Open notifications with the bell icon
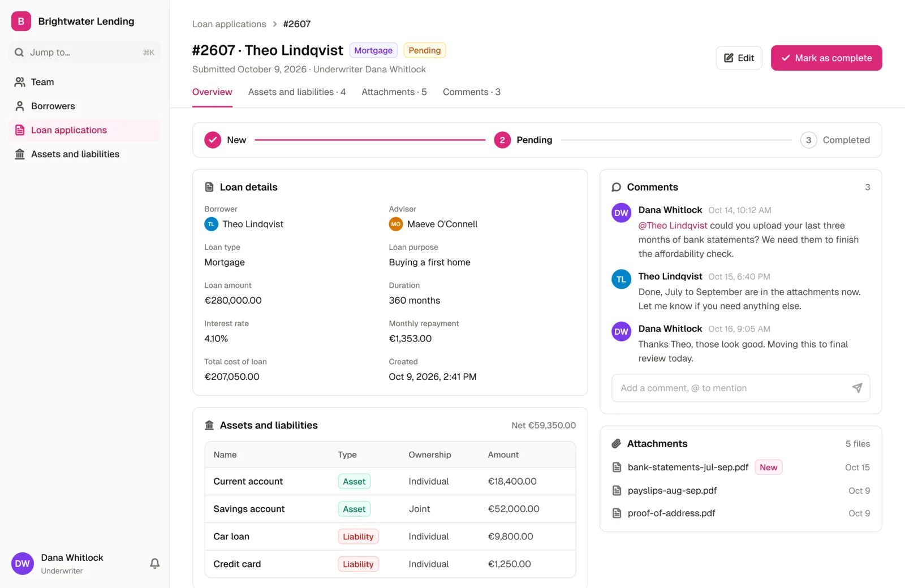Image resolution: width=905 pixels, height=588 pixels. pyautogui.click(x=154, y=563)
